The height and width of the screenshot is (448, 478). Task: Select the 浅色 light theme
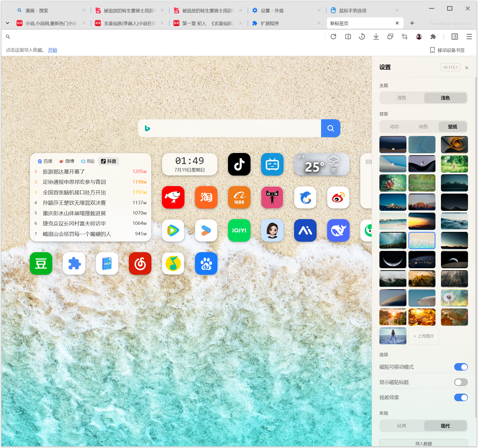coord(445,98)
